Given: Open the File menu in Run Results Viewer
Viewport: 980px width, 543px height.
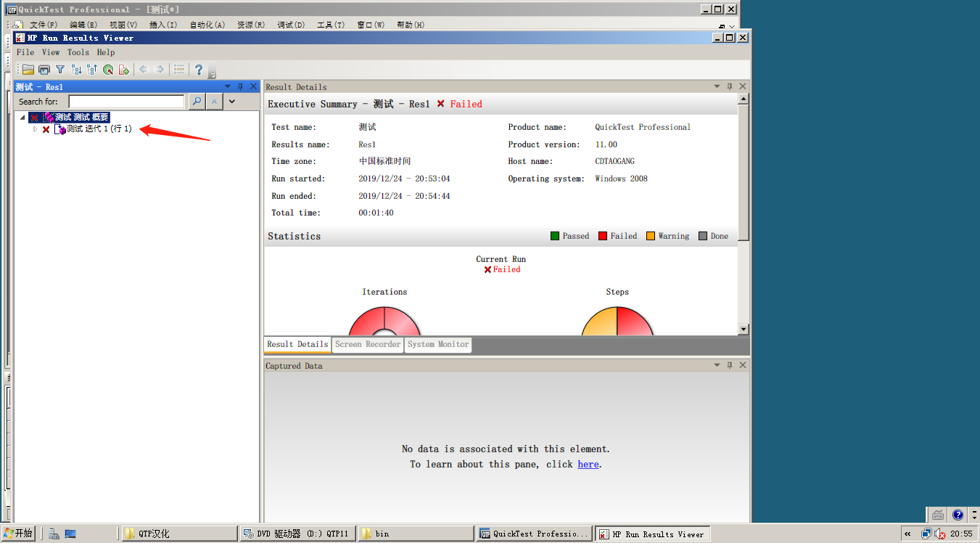Looking at the screenshot, I should 25,52.
